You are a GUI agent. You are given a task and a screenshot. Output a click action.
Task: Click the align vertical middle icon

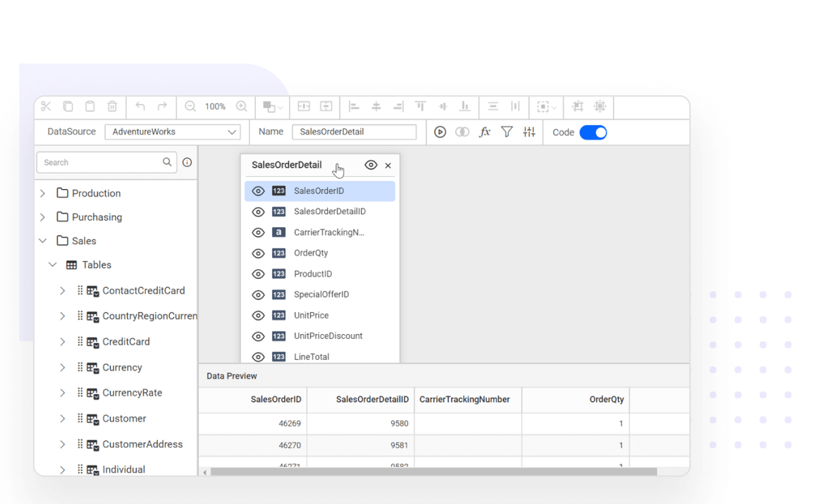pyautogui.click(x=443, y=106)
